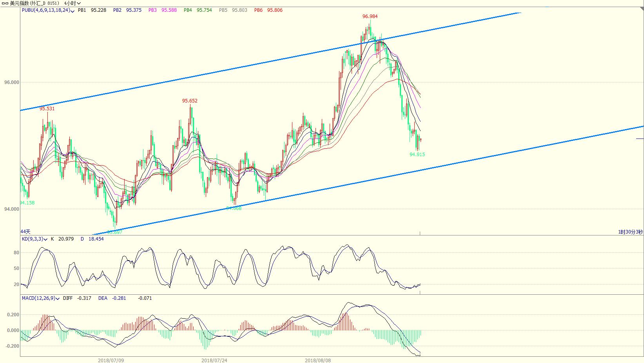Screen dimensions: 644x363
Task: Click the KD axis label 80
Action: (x=16, y=253)
